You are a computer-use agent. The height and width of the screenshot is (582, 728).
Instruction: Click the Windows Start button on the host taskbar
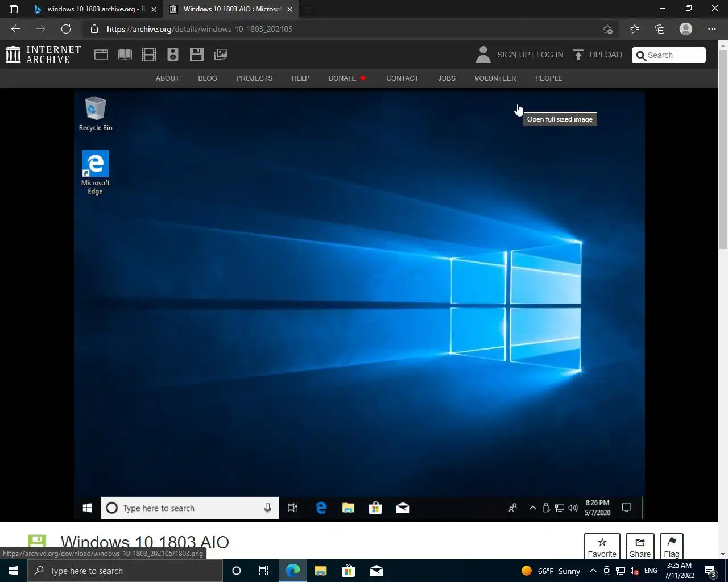(14, 571)
